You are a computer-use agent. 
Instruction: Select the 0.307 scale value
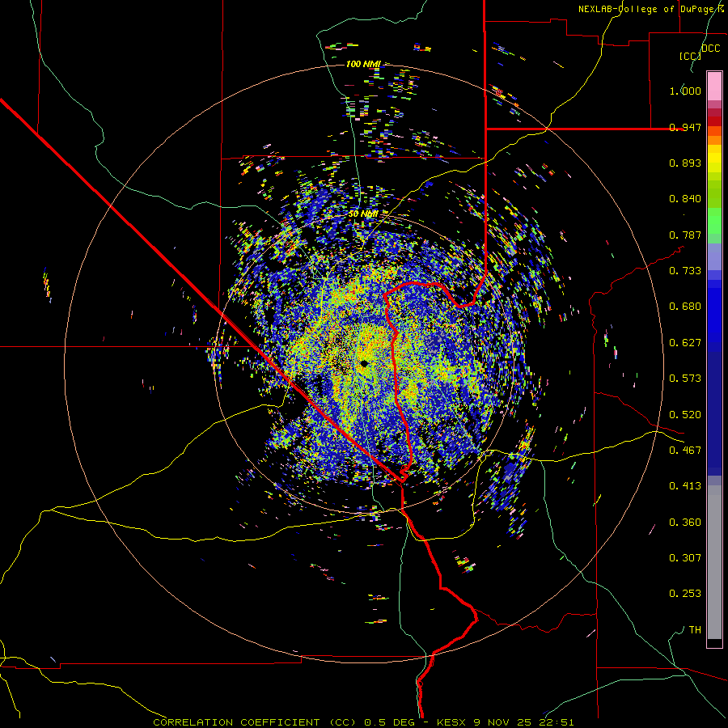[x=685, y=558]
